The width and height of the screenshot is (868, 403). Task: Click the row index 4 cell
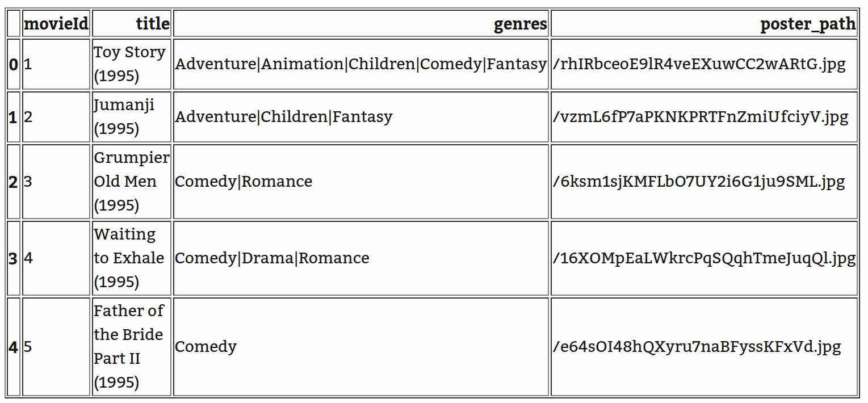coord(14,347)
